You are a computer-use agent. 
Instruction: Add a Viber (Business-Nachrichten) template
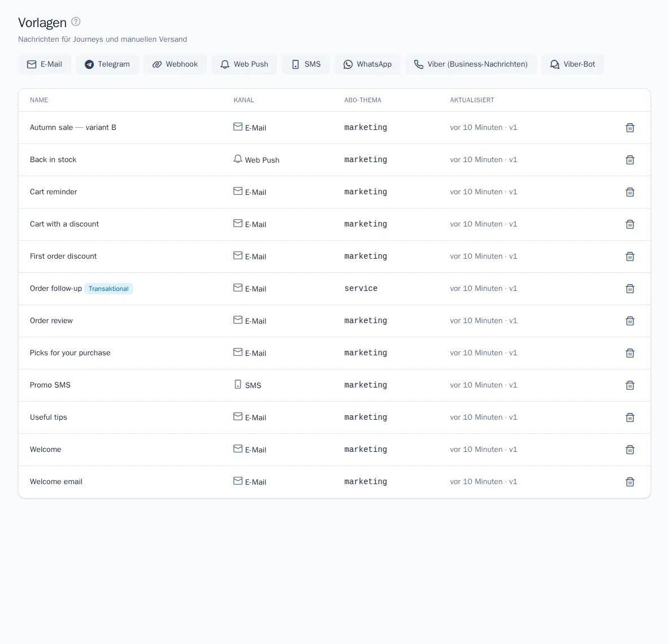(x=471, y=64)
